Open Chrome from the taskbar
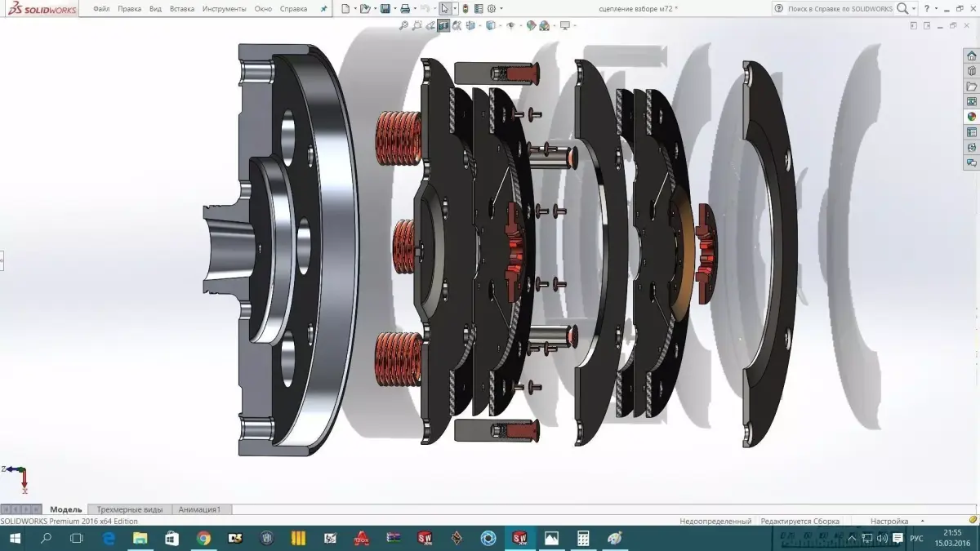The width and height of the screenshot is (980, 551). click(x=203, y=539)
